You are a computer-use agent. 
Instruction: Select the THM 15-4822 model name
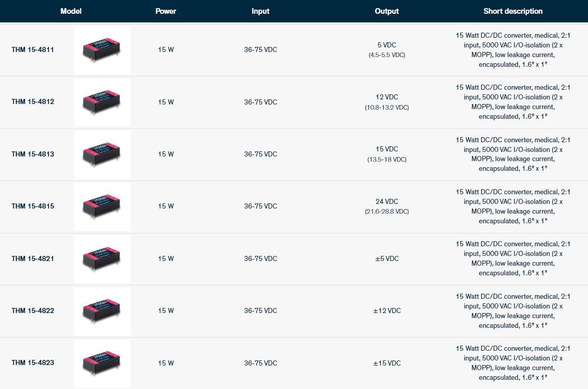pyautogui.click(x=33, y=310)
